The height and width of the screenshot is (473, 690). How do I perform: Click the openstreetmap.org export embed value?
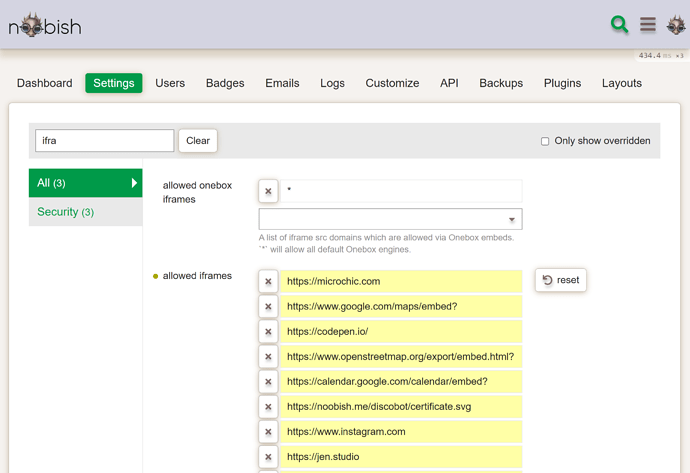(x=401, y=356)
